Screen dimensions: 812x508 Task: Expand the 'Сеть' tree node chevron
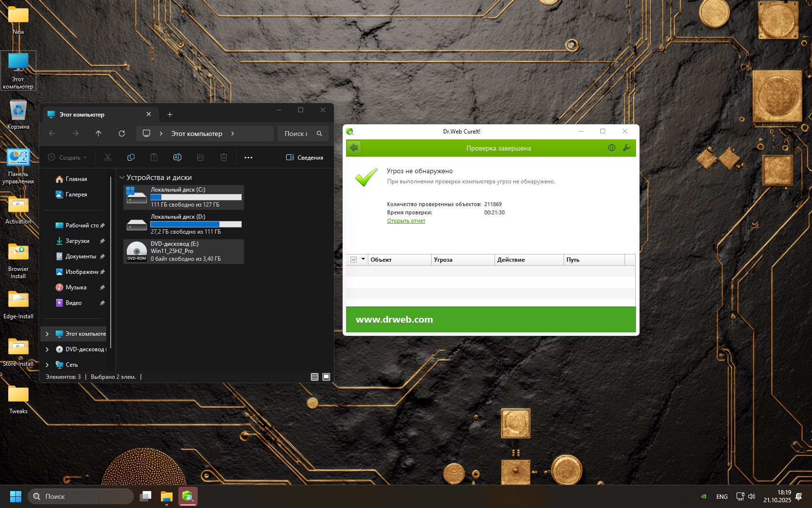47,365
